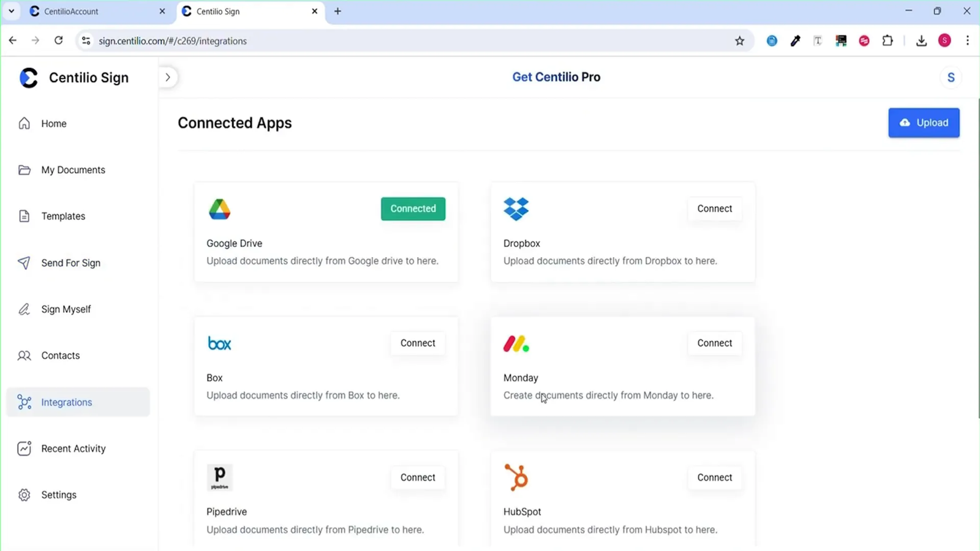Connect the Pipedrive integration
The height and width of the screenshot is (551, 980).
[x=418, y=478]
